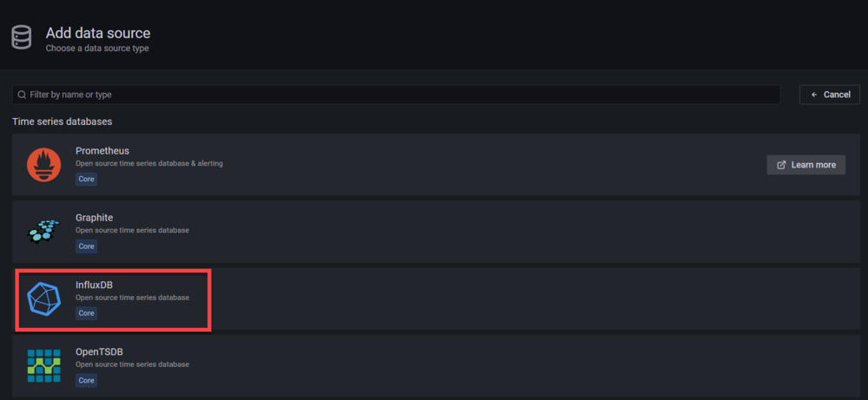Click the Core badge under Prometheus
This screenshot has height=400, width=868.
(x=86, y=180)
